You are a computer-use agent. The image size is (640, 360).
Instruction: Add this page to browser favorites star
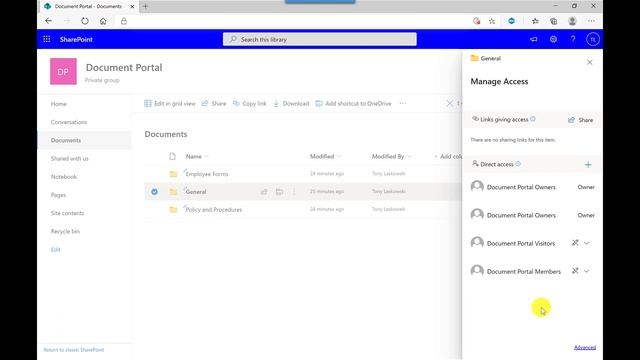[x=492, y=21]
